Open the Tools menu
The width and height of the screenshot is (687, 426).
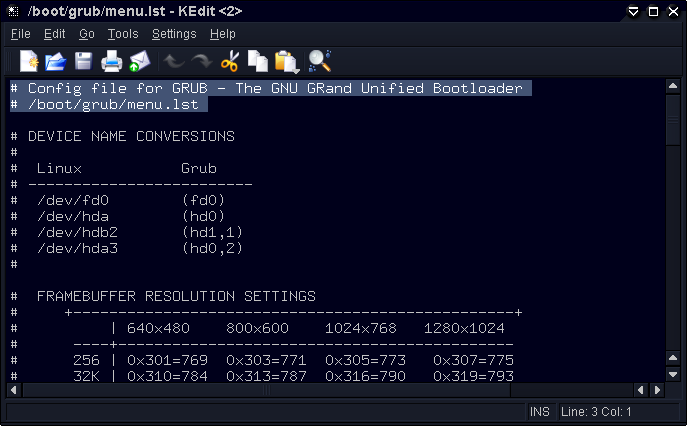pyautogui.click(x=123, y=34)
